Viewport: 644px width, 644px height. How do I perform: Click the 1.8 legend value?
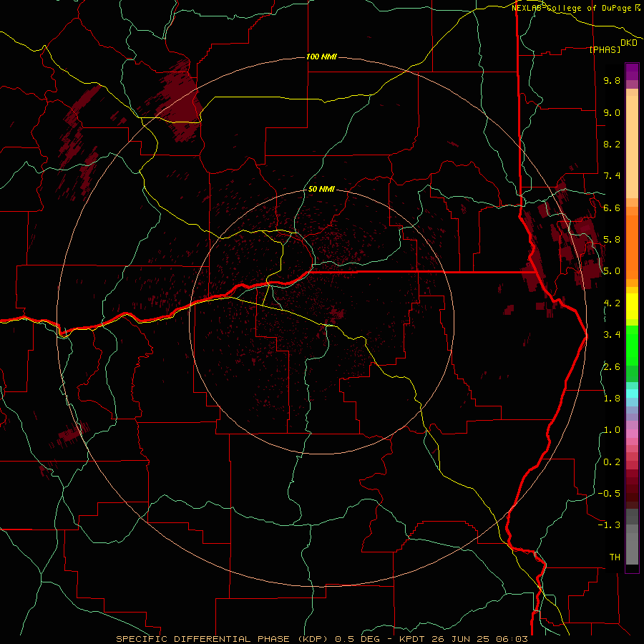[x=612, y=399]
